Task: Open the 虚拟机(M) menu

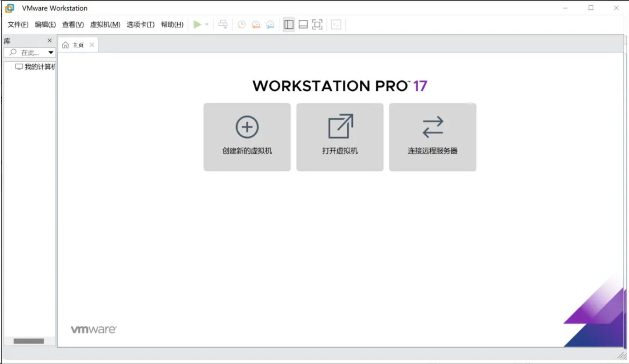Action: (105, 24)
